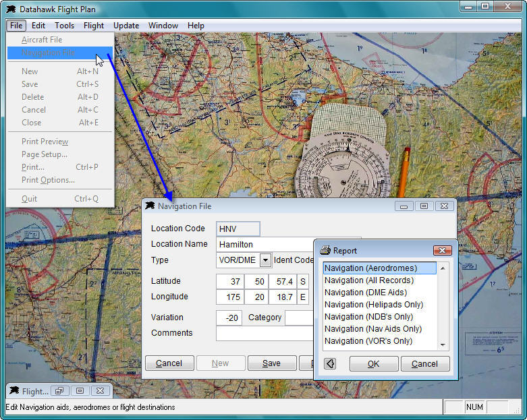The height and width of the screenshot is (420, 527).
Task: Click the Navigation File window bird icon
Action: pos(150,206)
